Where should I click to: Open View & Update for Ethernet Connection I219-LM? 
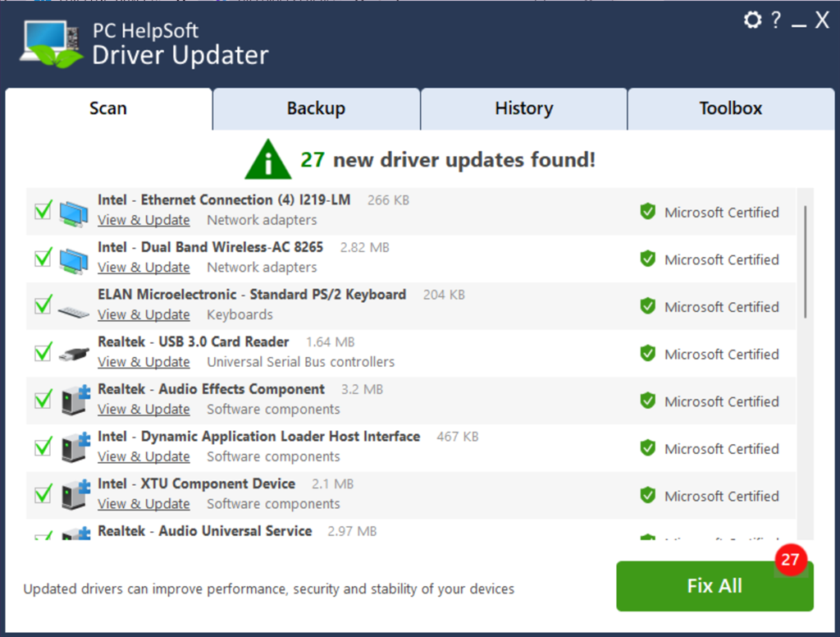pos(144,220)
